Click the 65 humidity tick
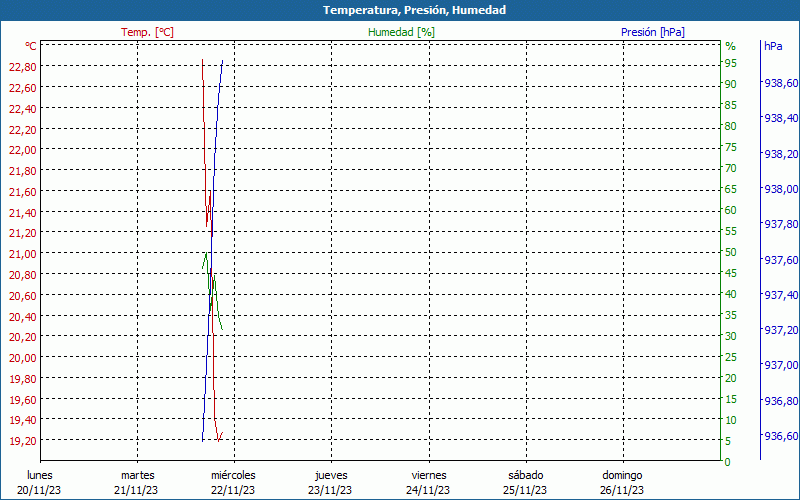This screenshot has height=500, width=800. (x=731, y=189)
